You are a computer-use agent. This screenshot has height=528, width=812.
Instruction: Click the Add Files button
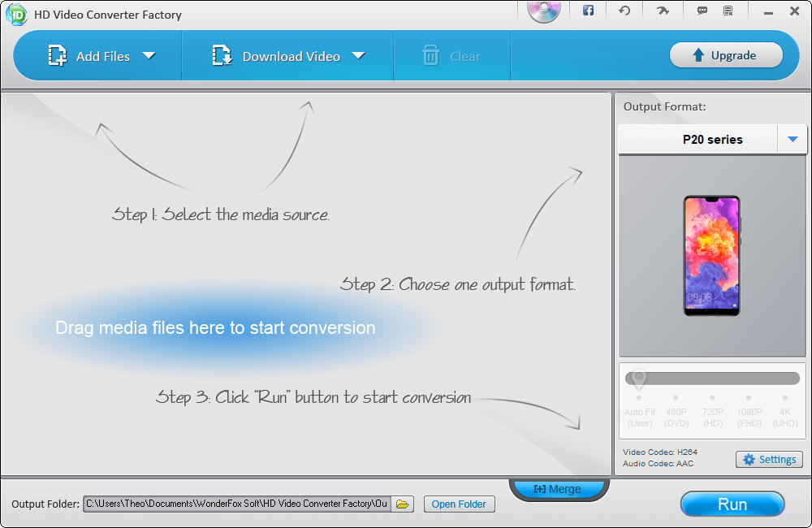(x=89, y=56)
